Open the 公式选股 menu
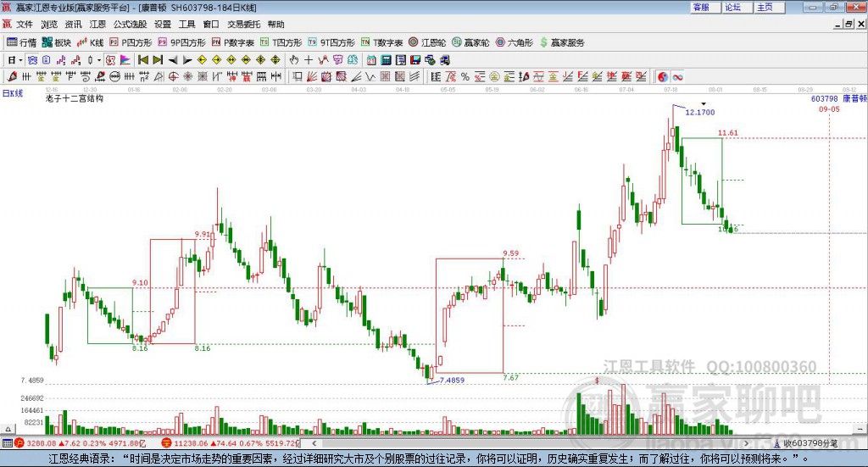The image size is (868, 467). [130, 25]
